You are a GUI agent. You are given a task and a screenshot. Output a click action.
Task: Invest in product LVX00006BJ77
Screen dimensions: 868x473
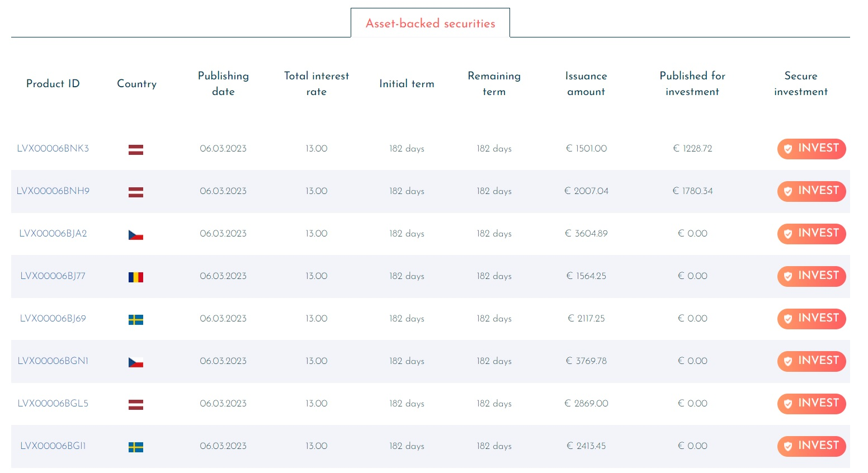(x=812, y=276)
